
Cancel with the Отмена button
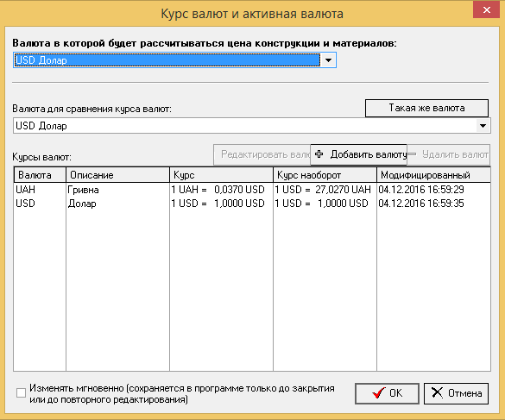456,393
